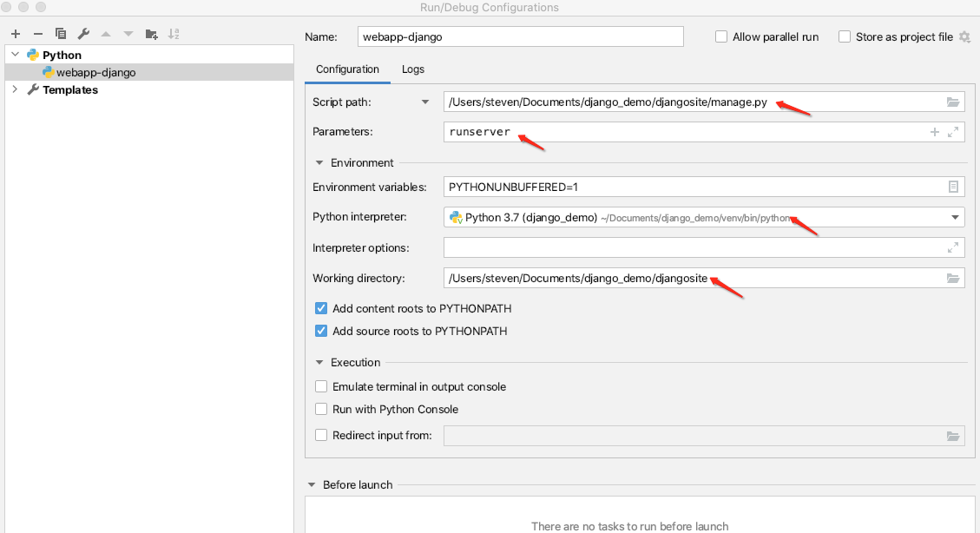Sort configurations alphabetically
Image resolution: width=980 pixels, height=533 pixels.
point(174,33)
